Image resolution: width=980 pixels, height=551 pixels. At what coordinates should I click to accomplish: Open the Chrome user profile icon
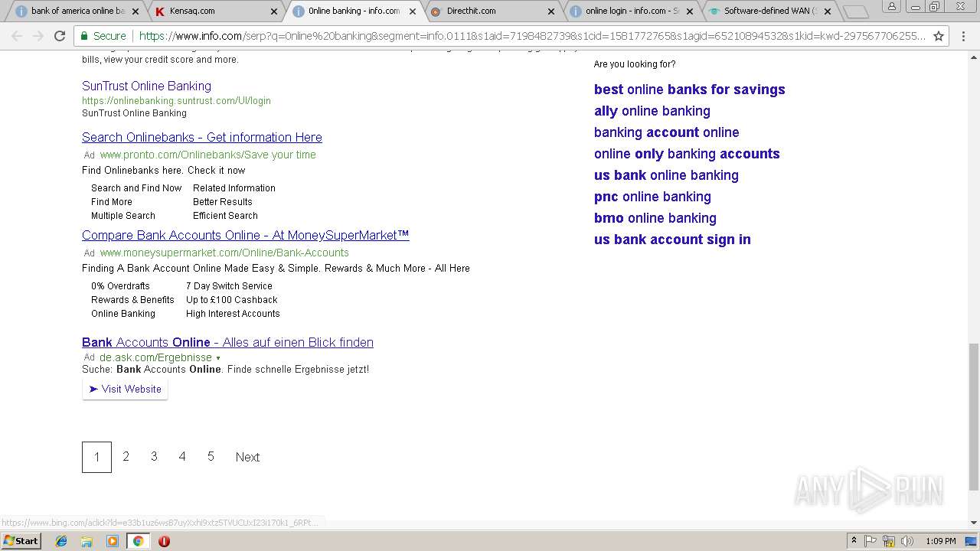tap(892, 6)
